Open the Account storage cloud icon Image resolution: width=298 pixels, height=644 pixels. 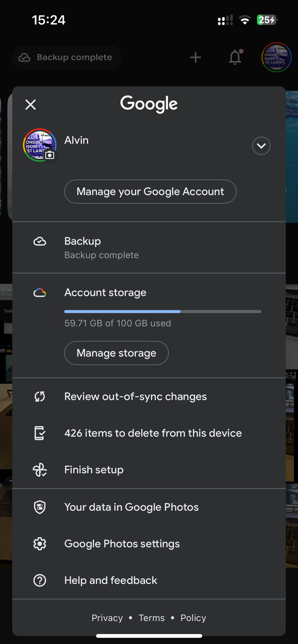click(x=40, y=293)
